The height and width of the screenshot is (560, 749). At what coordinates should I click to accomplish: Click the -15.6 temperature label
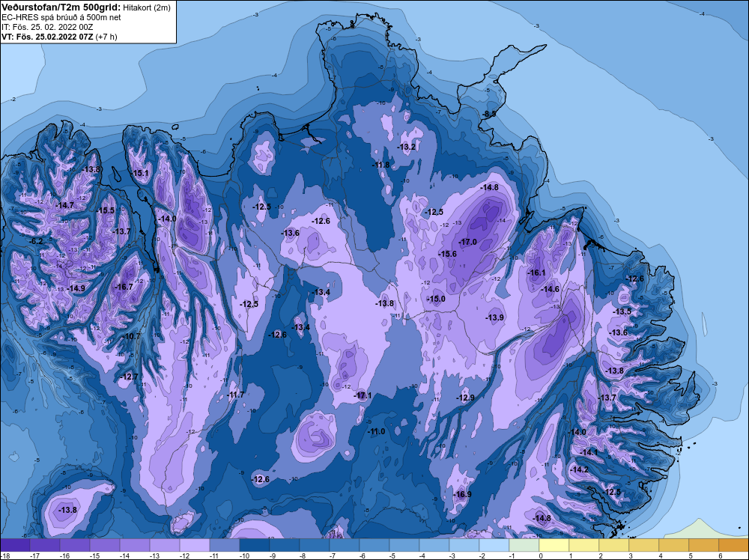[448, 254]
